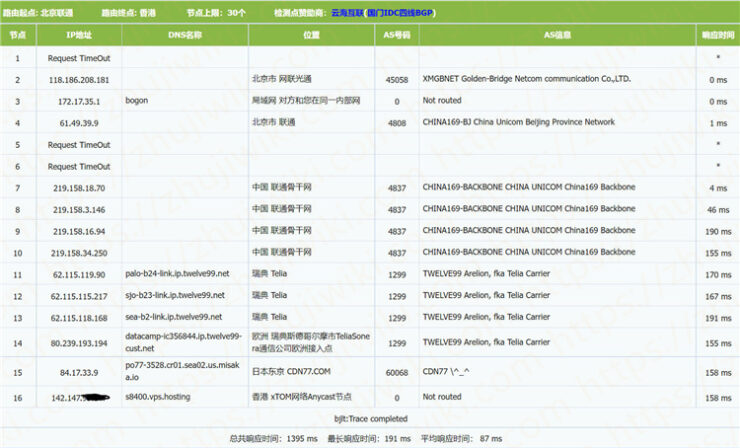Screen dimensions: 740x448
Task: Select the IP地址 column header
Action: [79, 35]
